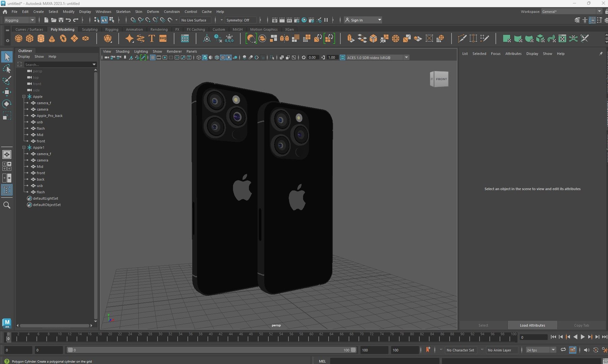Open the Workspace General dropdown
The width and height of the screenshot is (608, 364).
(572, 11)
